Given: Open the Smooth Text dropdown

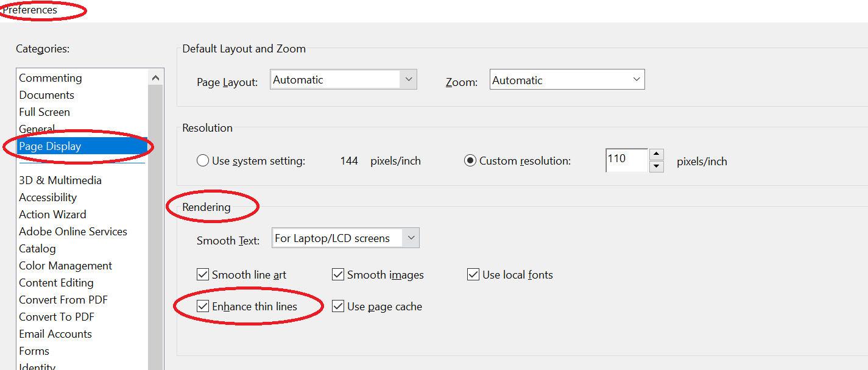Looking at the screenshot, I should tap(411, 238).
